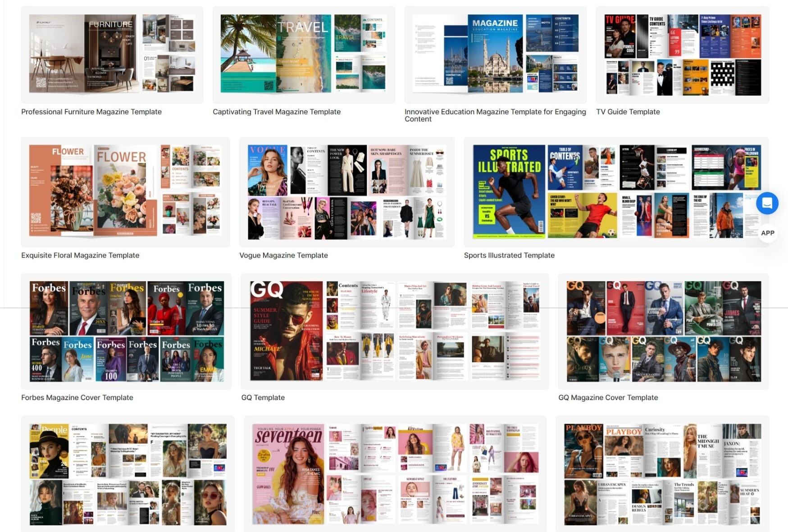
Task: Click the Vogue Magazine Template title
Action: [284, 255]
